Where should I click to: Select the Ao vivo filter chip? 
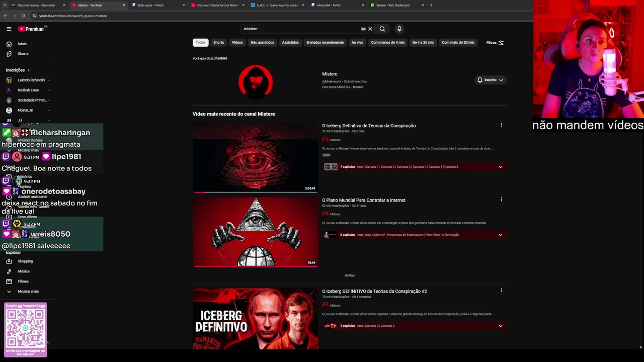[357, 42]
